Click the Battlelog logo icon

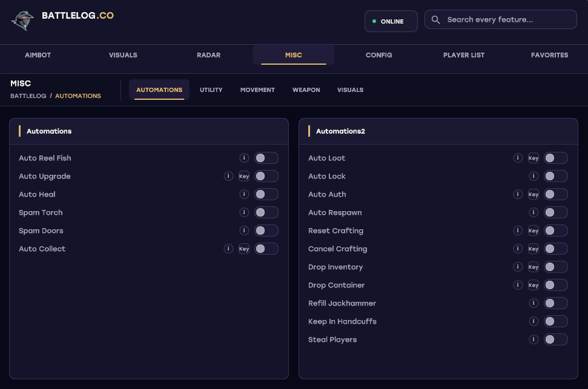pos(22,20)
